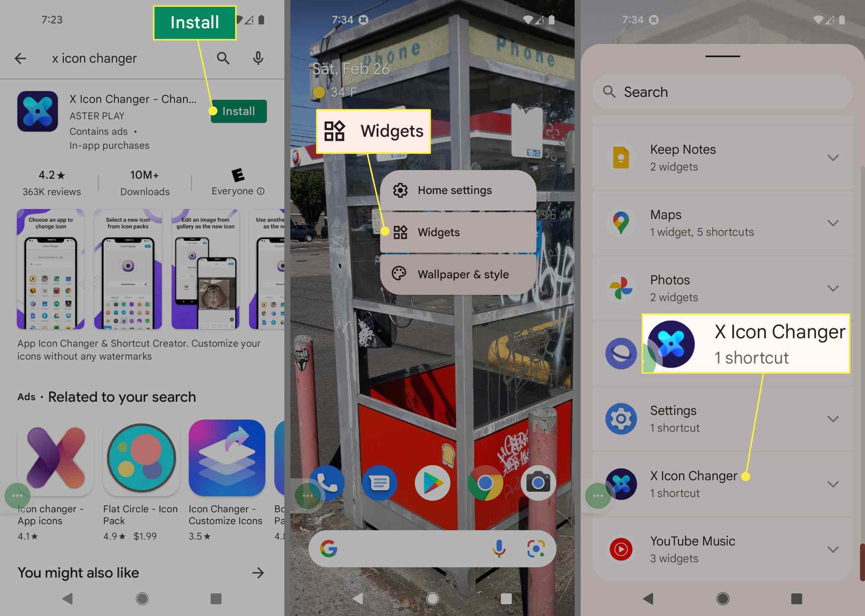The image size is (865, 616).
Task: Select Widgets in the home screen menu
Action: [458, 232]
